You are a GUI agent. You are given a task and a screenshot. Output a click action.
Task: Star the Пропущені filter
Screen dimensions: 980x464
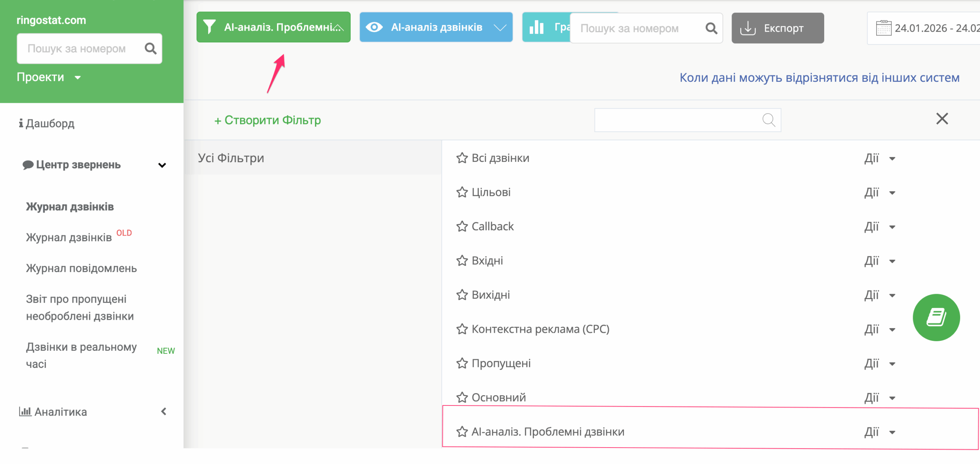(x=461, y=363)
